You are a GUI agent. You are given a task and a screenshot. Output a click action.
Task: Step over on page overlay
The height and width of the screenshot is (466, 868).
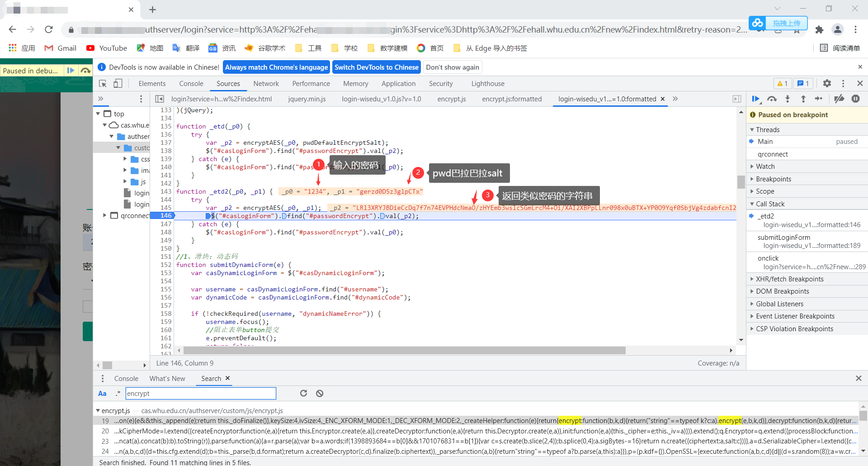point(85,70)
